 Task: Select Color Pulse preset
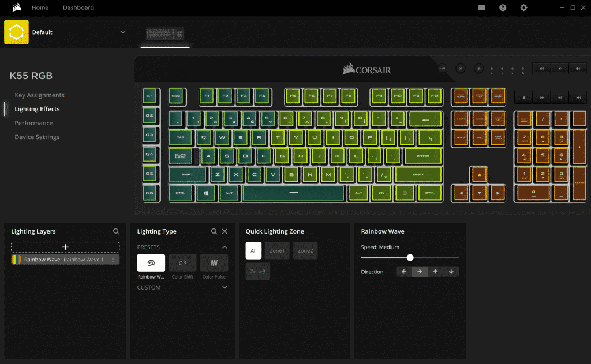[214, 262]
